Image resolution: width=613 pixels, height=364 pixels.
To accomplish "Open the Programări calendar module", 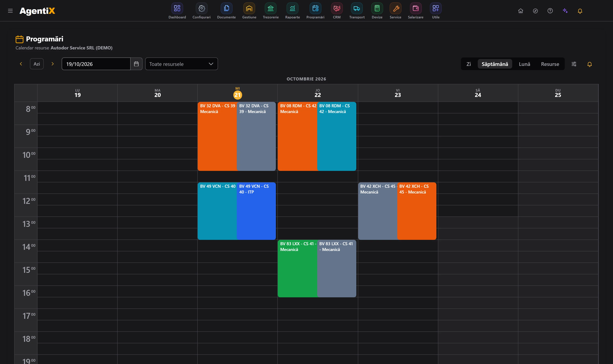I will [315, 11].
